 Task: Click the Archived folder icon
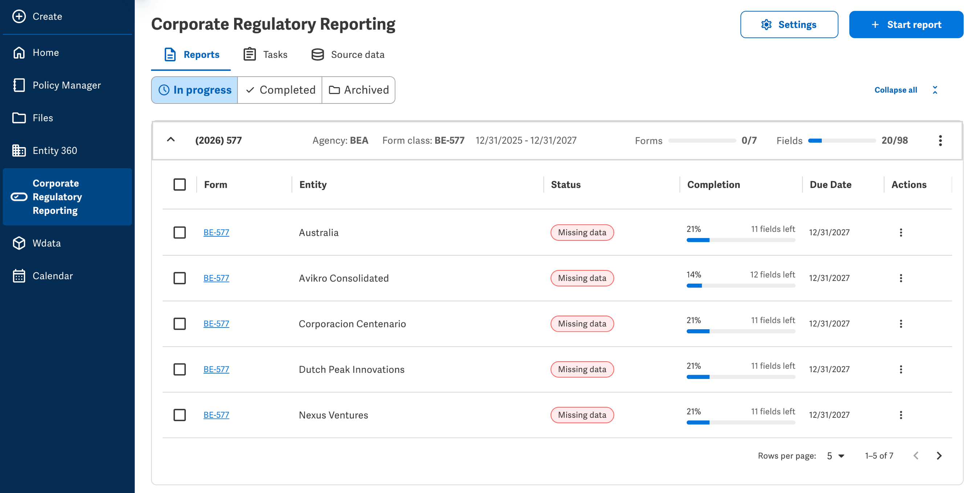pyautogui.click(x=334, y=90)
